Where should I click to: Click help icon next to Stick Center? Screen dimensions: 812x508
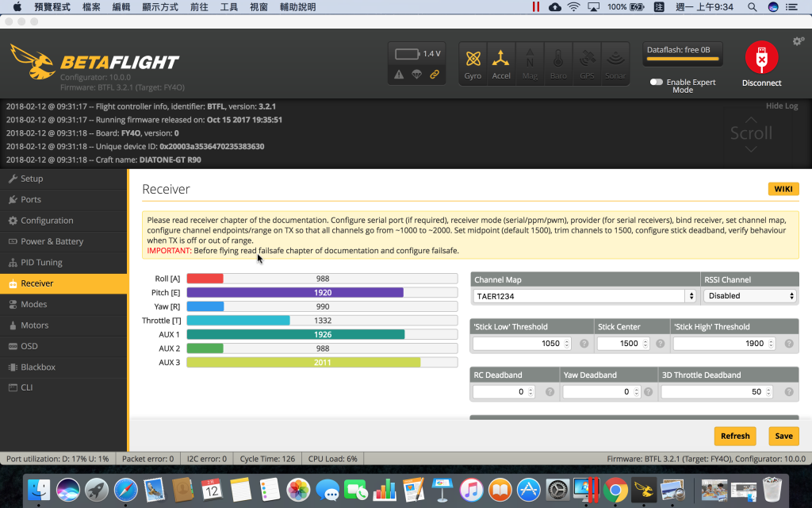[x=658, y=344]
